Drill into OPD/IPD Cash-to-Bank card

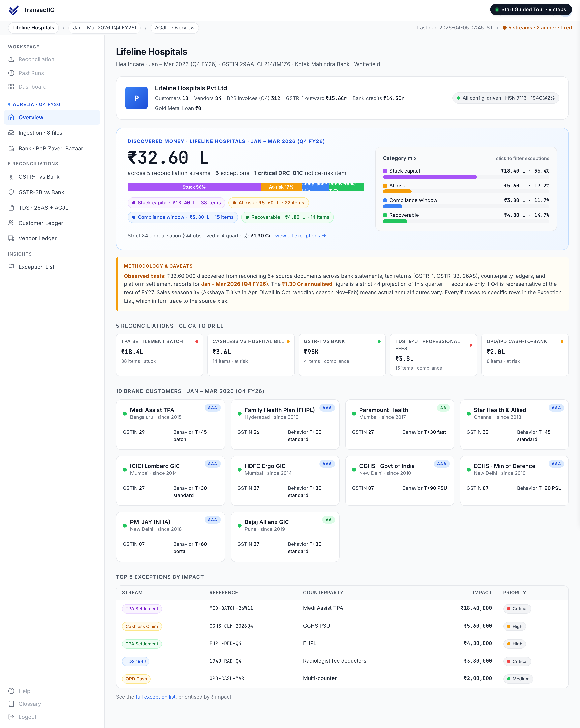[525, 355]
